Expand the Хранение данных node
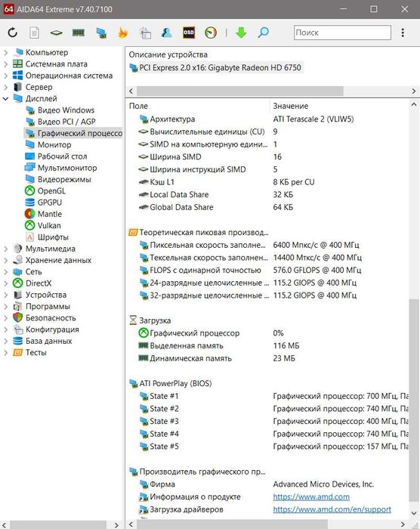Viewport: 420px width, 529px height. pos(5,260)
